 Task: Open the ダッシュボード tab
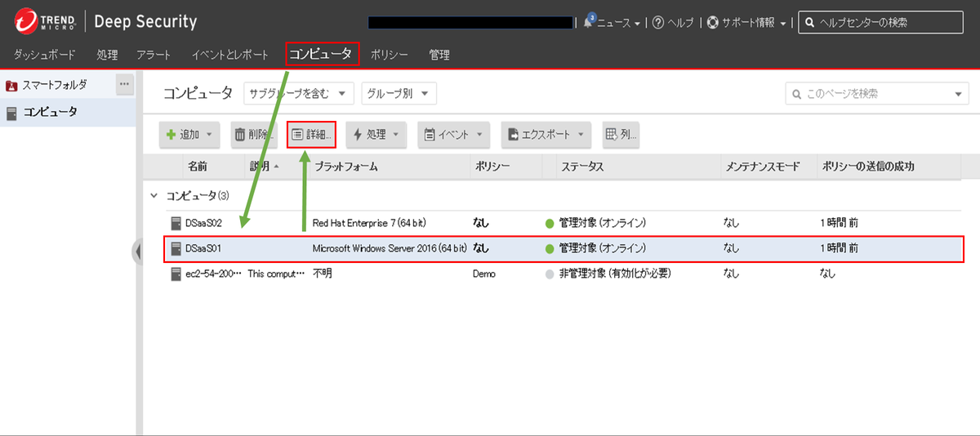45,55
